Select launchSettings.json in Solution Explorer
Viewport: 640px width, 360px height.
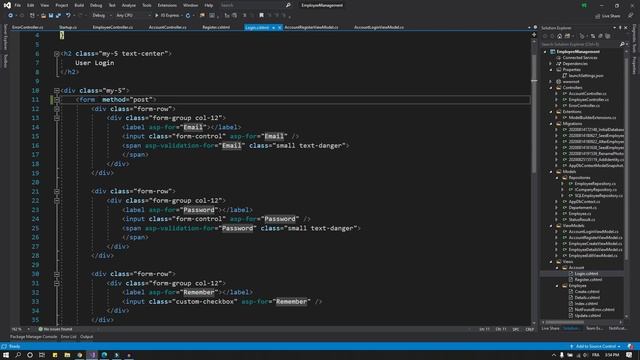coord(586,76)
